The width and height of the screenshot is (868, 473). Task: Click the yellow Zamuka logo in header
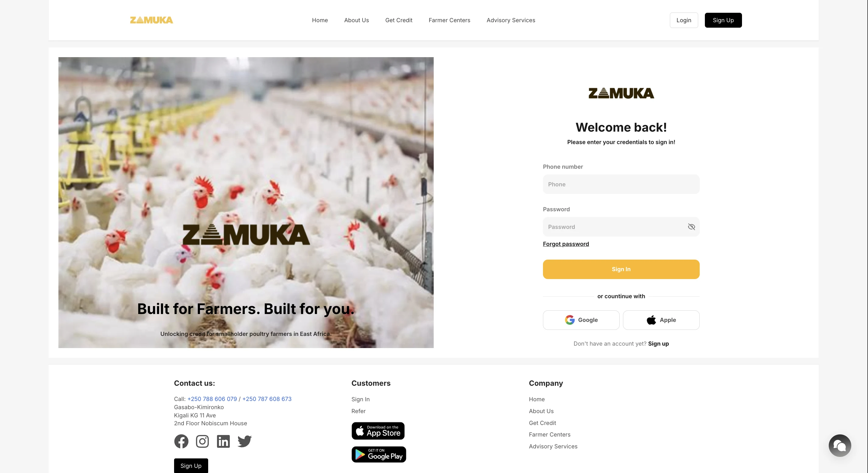coord(152,20)
